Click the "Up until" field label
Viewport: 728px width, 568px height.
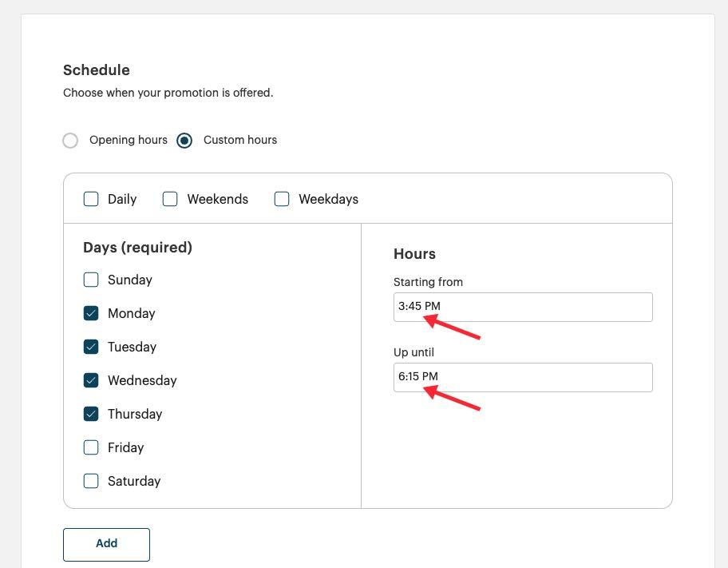413,352
